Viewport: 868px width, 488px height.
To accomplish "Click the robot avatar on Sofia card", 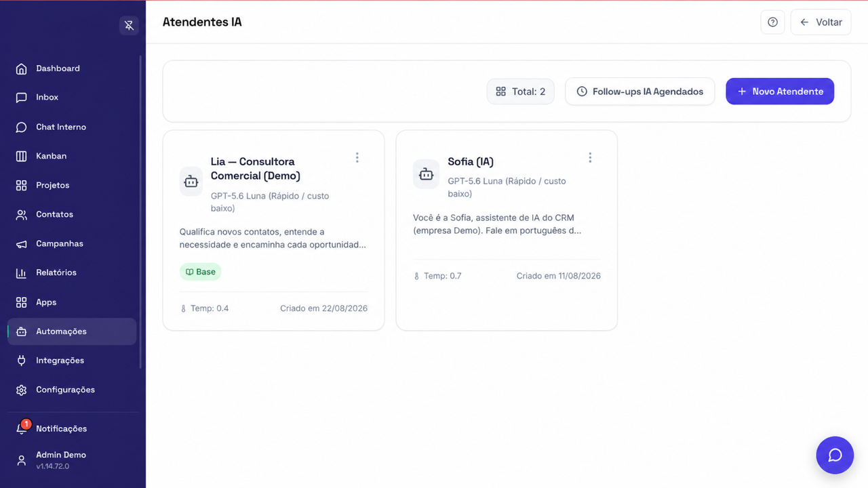I will point(426,174).
